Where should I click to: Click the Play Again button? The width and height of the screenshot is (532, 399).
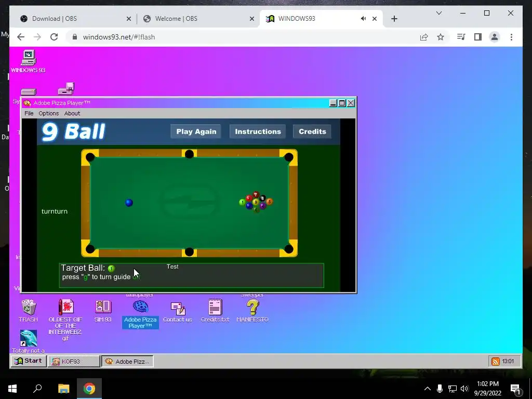tap(196, 131)
